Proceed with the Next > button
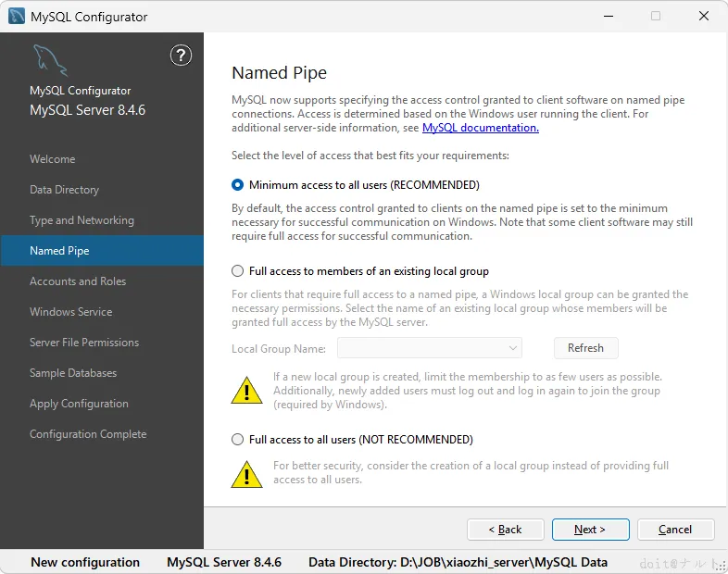The height and width of the screenshot is (574, 728). pyautogui.click(x=590, y=530)
